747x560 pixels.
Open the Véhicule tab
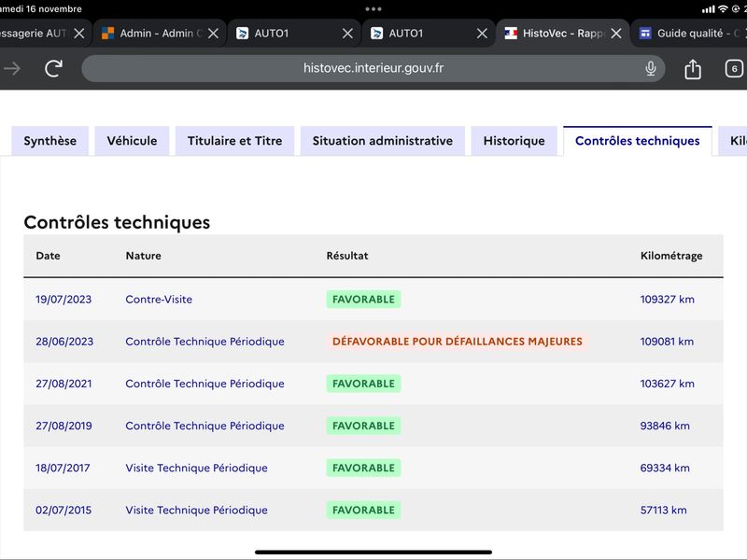(x=132, y=141)
